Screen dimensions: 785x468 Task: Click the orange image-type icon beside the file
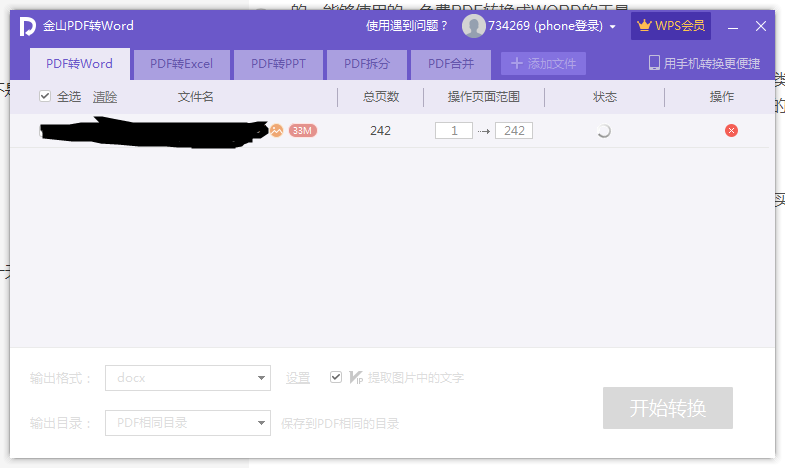277,131
